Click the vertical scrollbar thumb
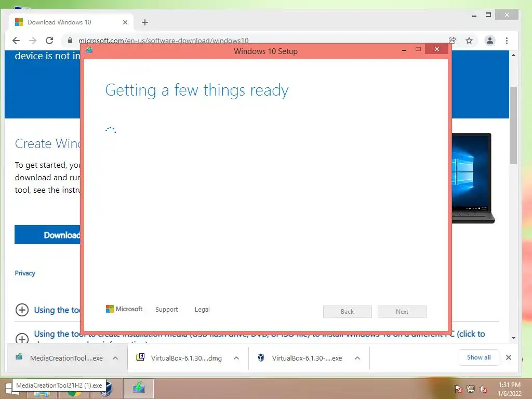 pos(514,126)
